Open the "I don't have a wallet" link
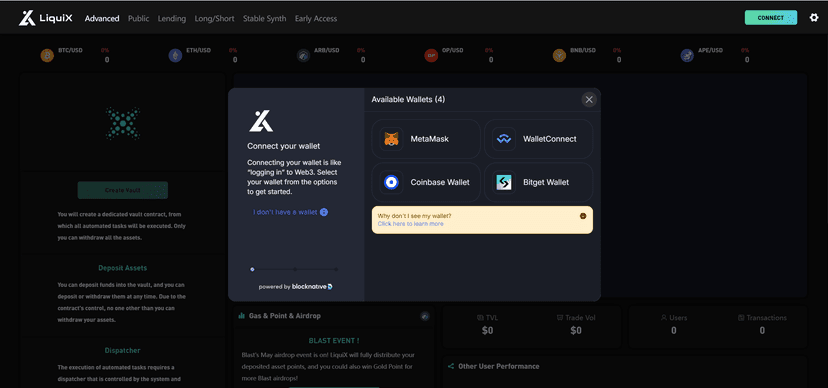Viewport: 828px width, 388px height. (x=290, y=212)
